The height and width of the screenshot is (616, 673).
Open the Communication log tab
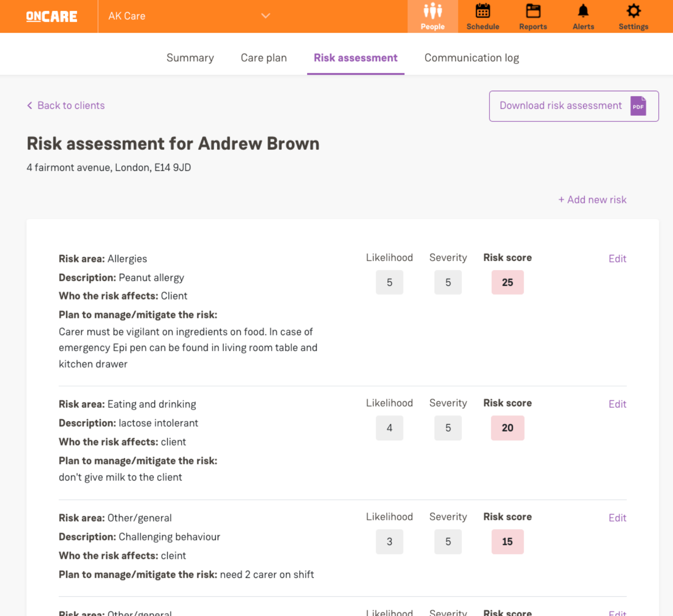pos(471,58)
